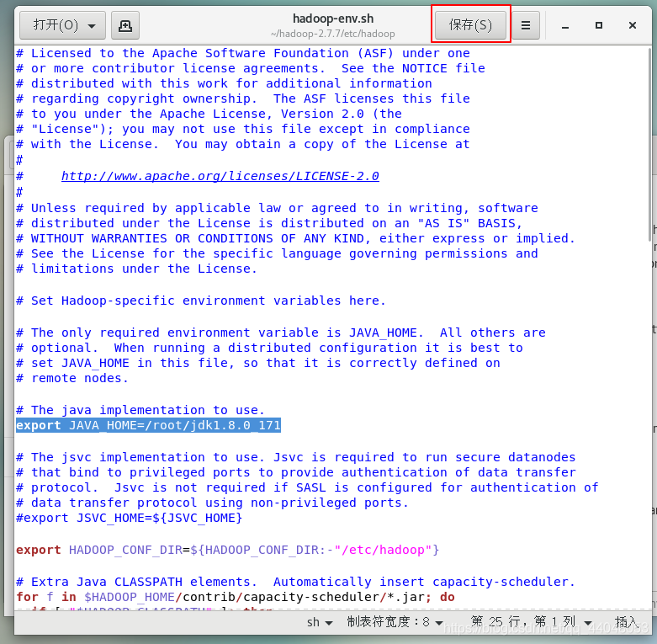
Task: Minimize the gedit window
Action: pos(565,26)
